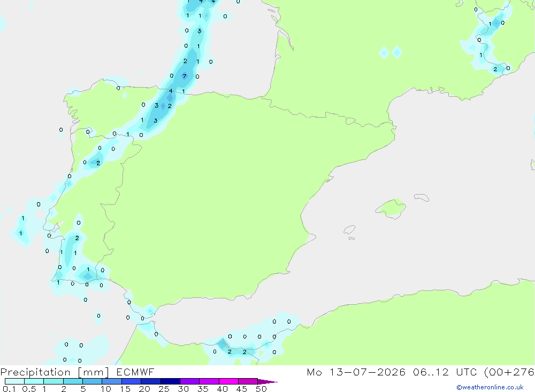Click legend scale value '0.5'

point(29,389)
